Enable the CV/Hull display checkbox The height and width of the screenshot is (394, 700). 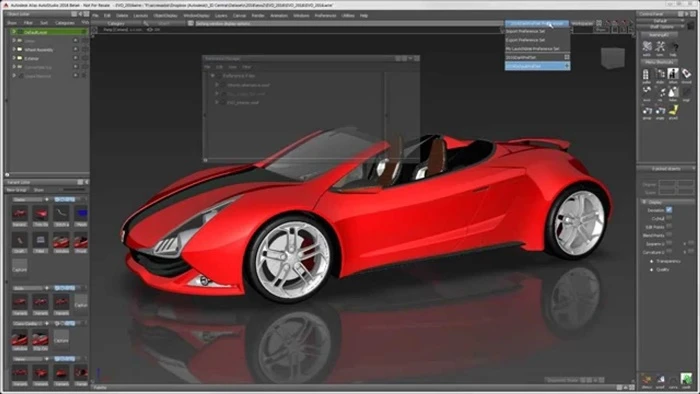pos(669,218)
